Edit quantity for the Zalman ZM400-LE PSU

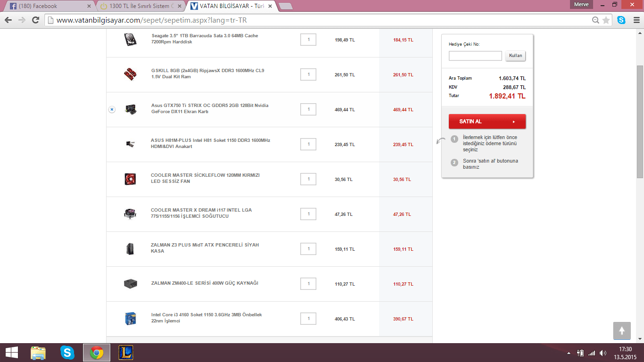[308, 284]
